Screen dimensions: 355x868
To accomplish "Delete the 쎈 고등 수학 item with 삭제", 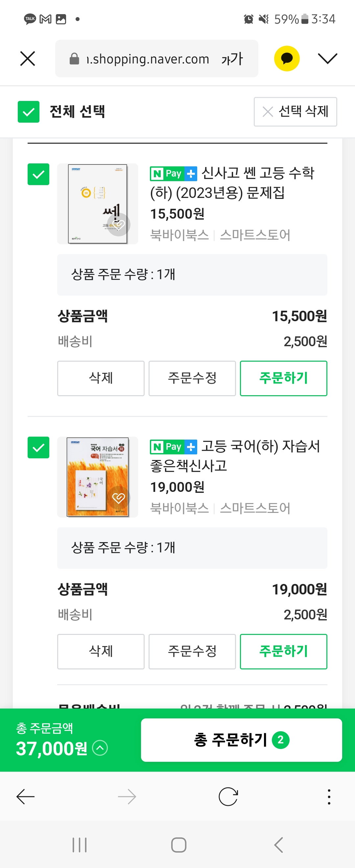I will [101, 378].
